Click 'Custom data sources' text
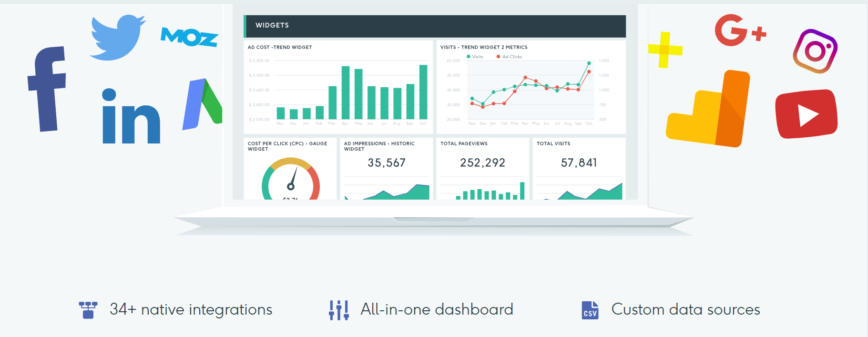868x337 pixels. (686, 309)
